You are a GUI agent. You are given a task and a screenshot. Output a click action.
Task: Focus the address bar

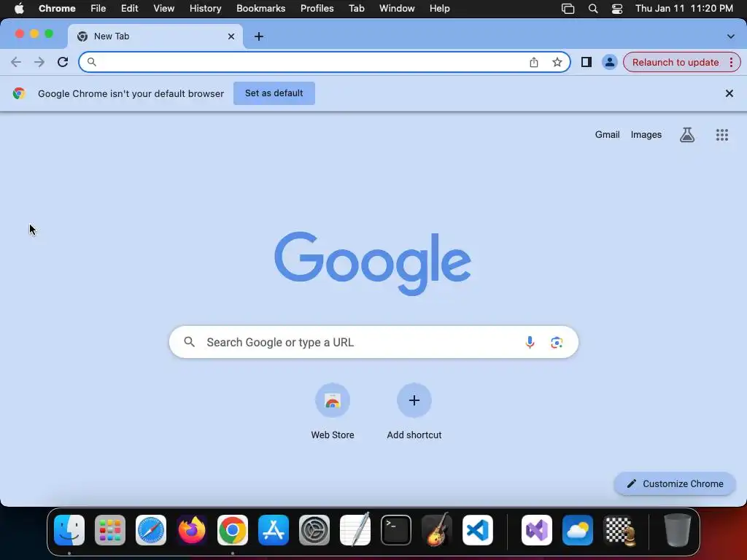coord(325,62)
